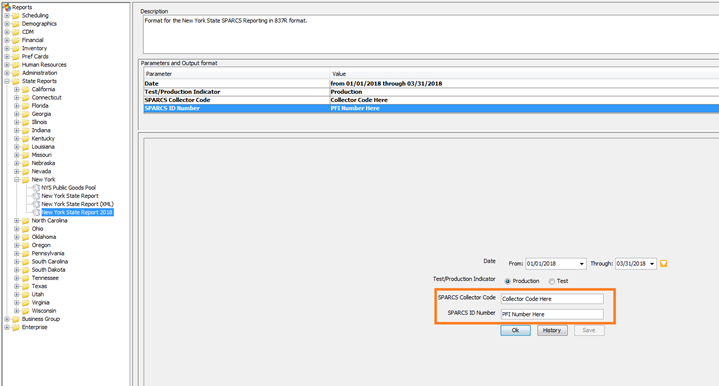Select the highlighted SPARCS ID Number row

[x=431, y=109]
